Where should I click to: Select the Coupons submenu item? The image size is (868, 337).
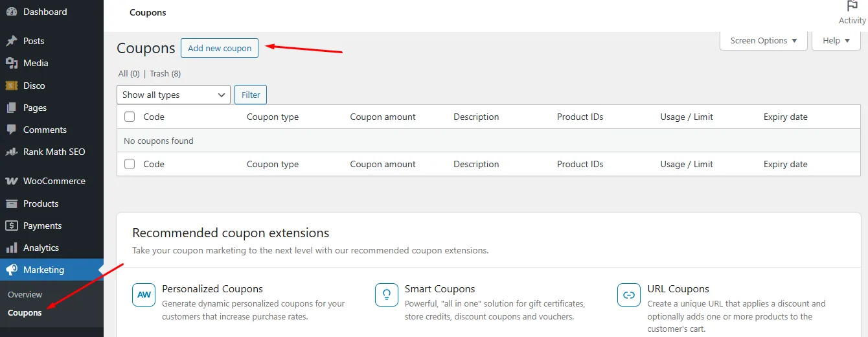pyautogui.click(x=25, y=312)
